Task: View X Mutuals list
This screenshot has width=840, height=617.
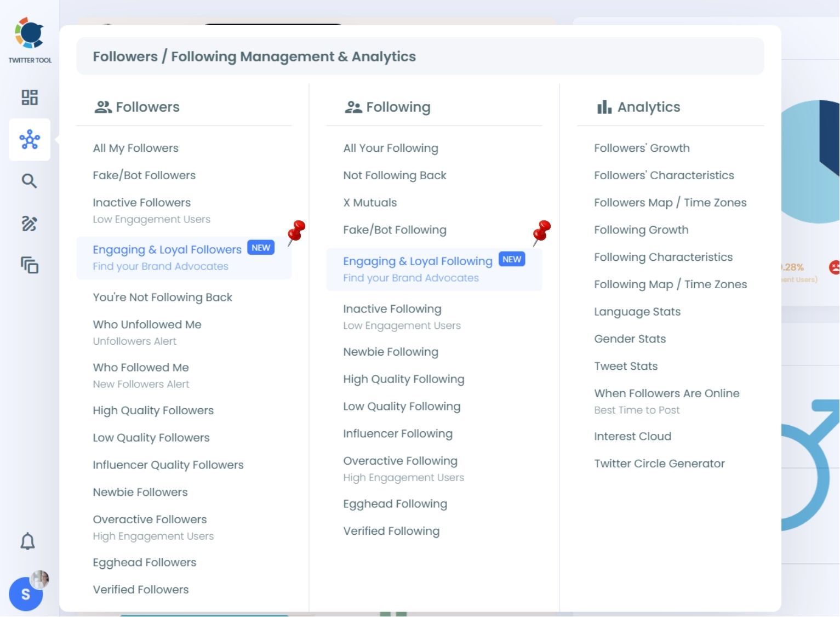Action: pyautogui.click(x=370, y=203)
